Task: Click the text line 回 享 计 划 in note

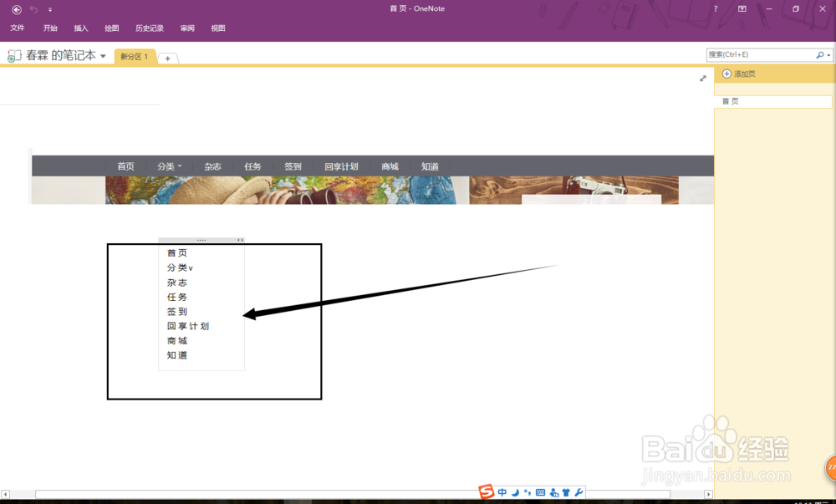Action: 187,326
